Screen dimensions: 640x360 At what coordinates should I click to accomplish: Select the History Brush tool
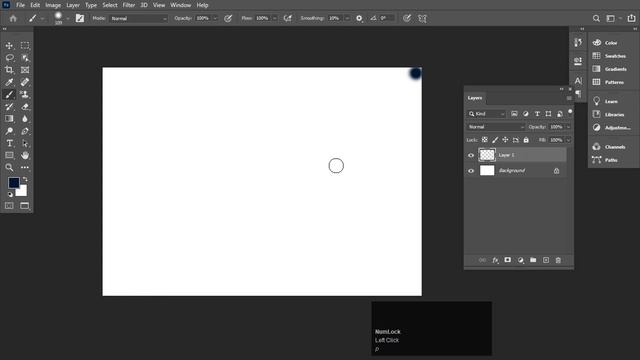click(x=9, y=107)
